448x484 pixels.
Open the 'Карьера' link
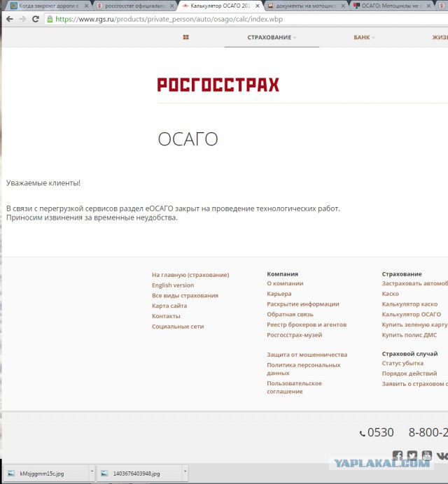[279, 294]
